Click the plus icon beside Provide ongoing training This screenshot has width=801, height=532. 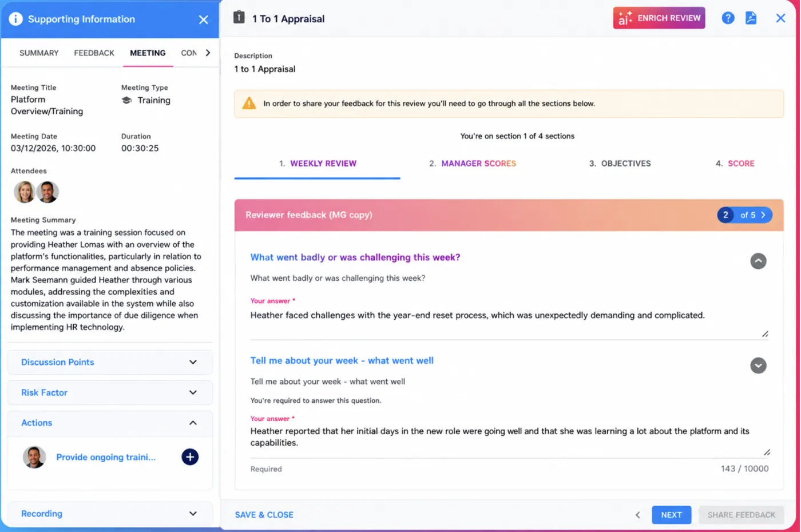pyautogui.click(x=190, y=457)
